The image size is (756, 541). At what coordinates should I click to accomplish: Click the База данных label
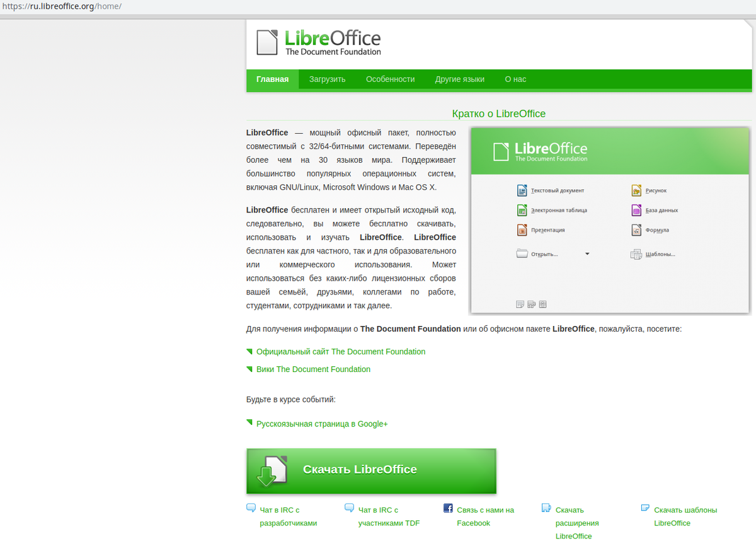661,211
